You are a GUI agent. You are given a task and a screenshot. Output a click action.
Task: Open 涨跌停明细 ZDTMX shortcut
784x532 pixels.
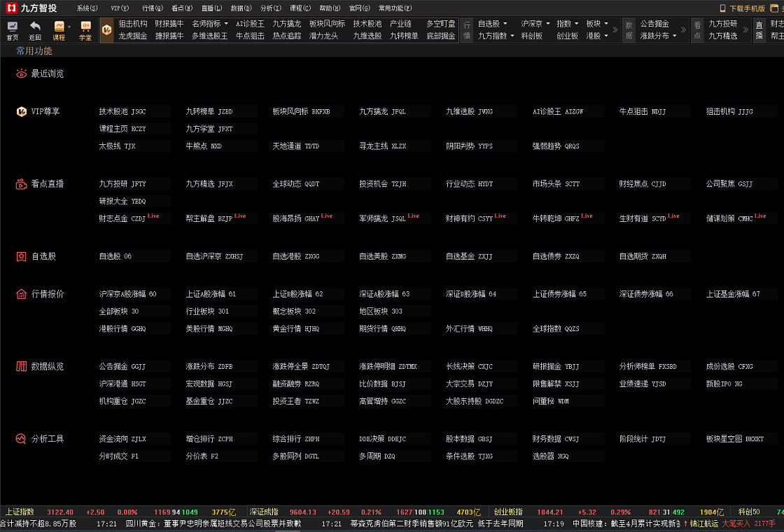394,367
